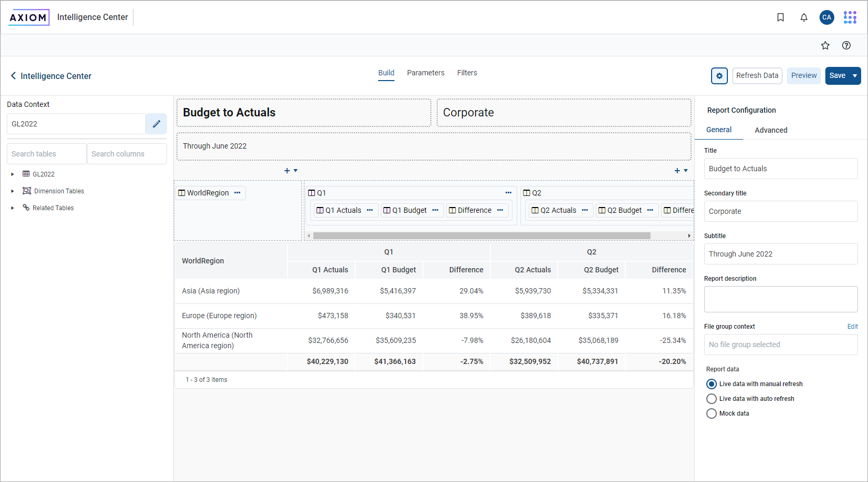868x482 pixels.
Task: Click the gear settings icon beside Refresh Data
Action: coord(719,76)
